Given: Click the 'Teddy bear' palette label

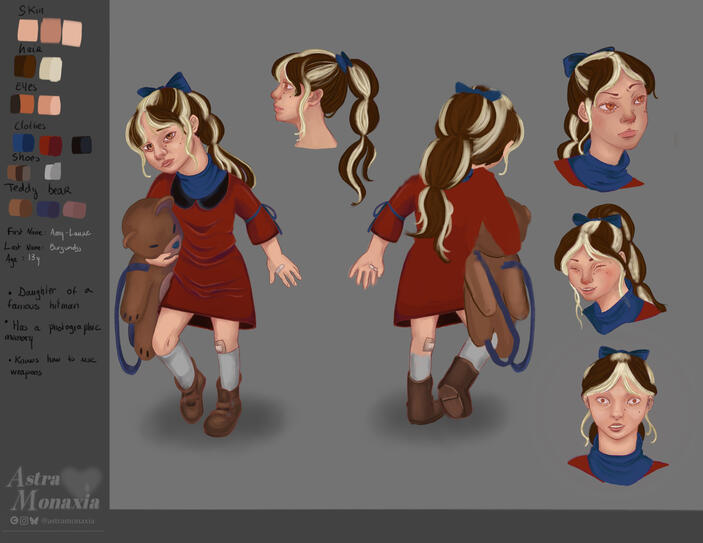Looking at the screenshot, I should (38, 189).
